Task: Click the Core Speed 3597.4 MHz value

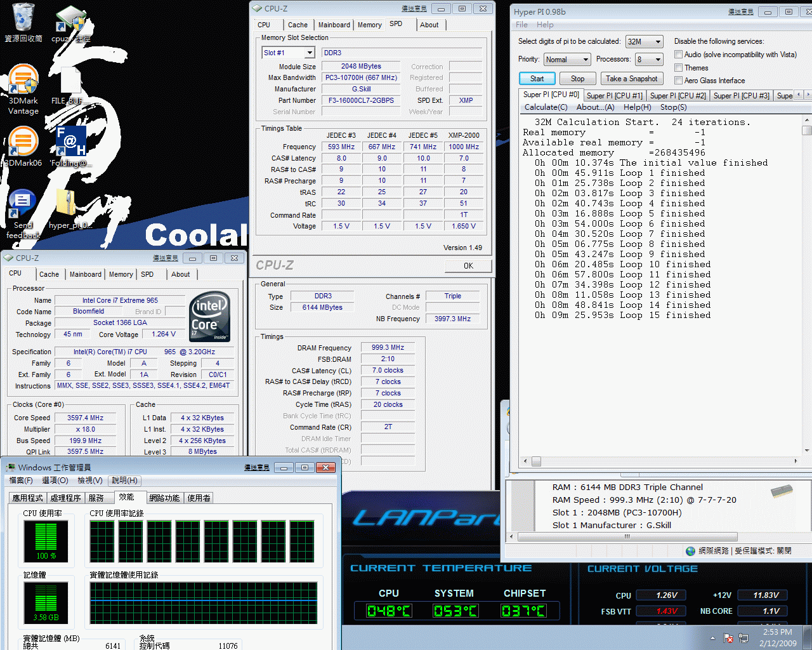Action: 85,418
